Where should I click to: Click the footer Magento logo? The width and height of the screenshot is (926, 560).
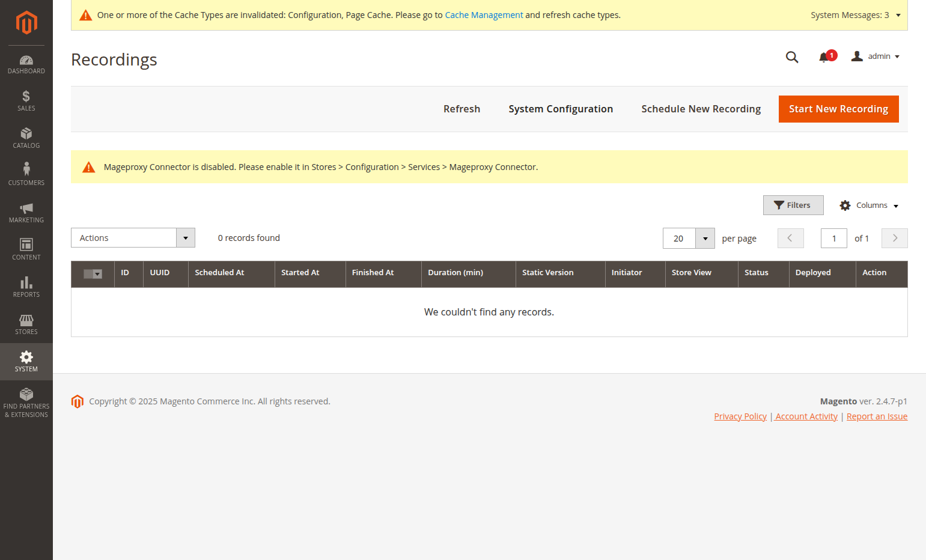click(77, 401)
